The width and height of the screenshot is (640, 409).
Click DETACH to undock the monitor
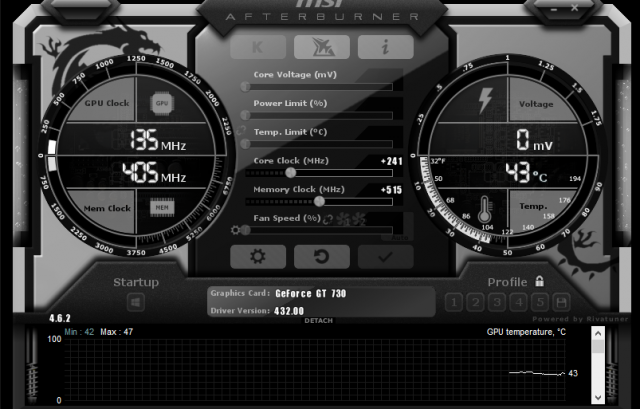[319, 320]
